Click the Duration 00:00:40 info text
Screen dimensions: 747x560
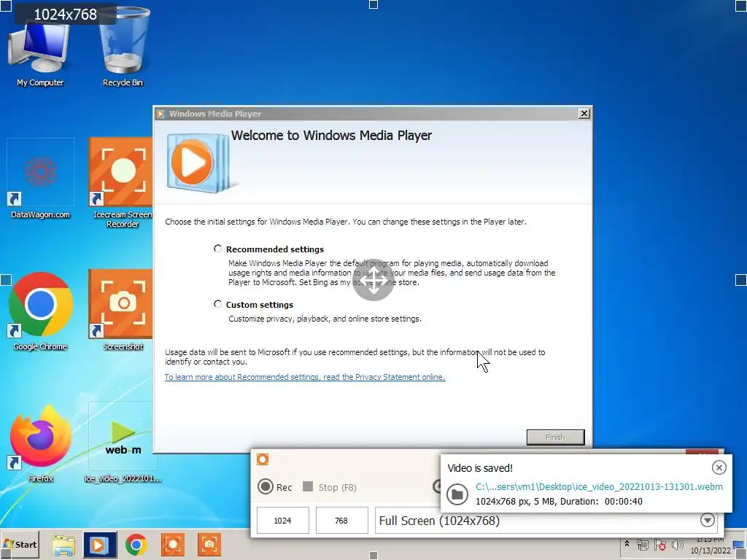tap(601, 502)
